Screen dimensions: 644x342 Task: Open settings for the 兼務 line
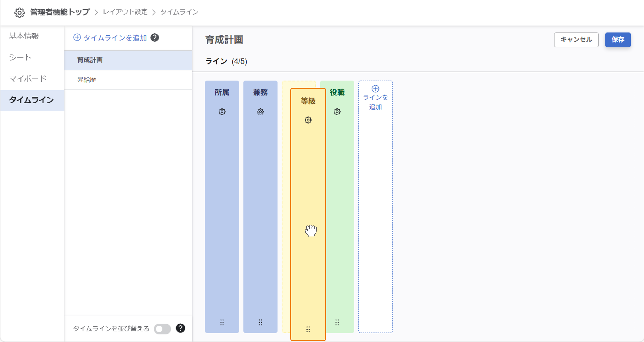[260, 112]
